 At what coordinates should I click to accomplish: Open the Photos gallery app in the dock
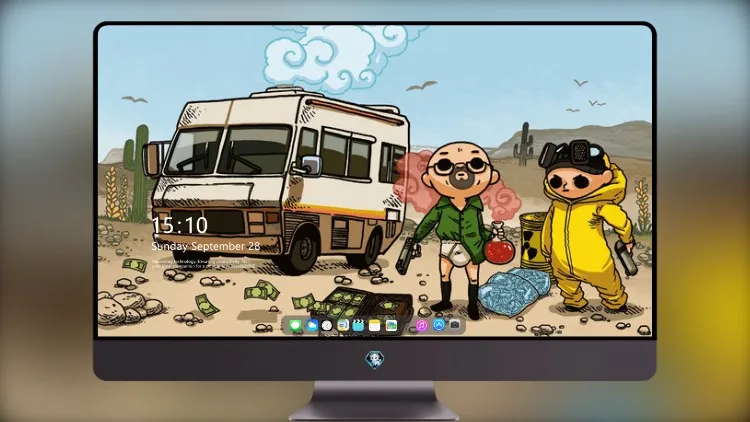391,326
